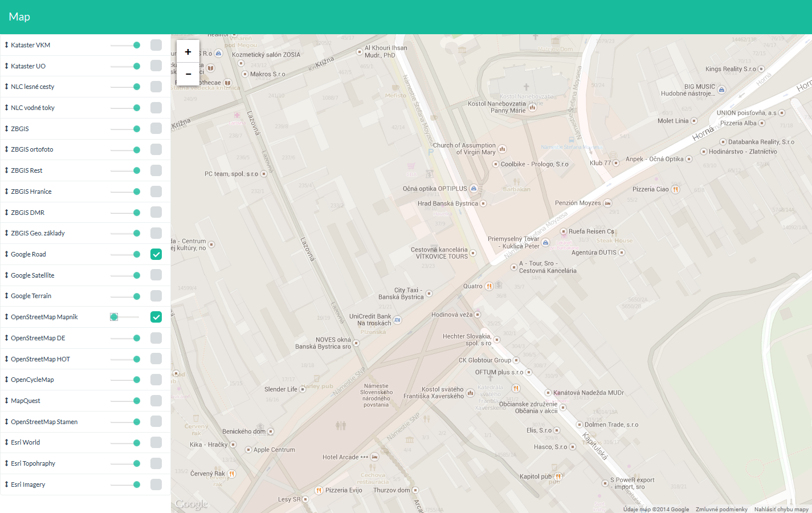Open the Zmluvné podmienky terms link
Image resolution: width=812 pixels, height=513 pixels.
pyautogui.click(x=721, y=510)
